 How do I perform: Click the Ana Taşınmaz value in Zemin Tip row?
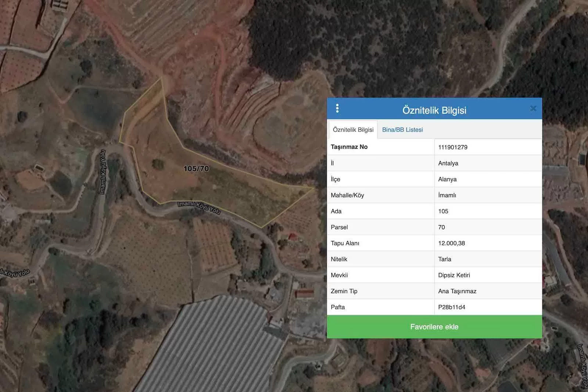pos(457,291)
